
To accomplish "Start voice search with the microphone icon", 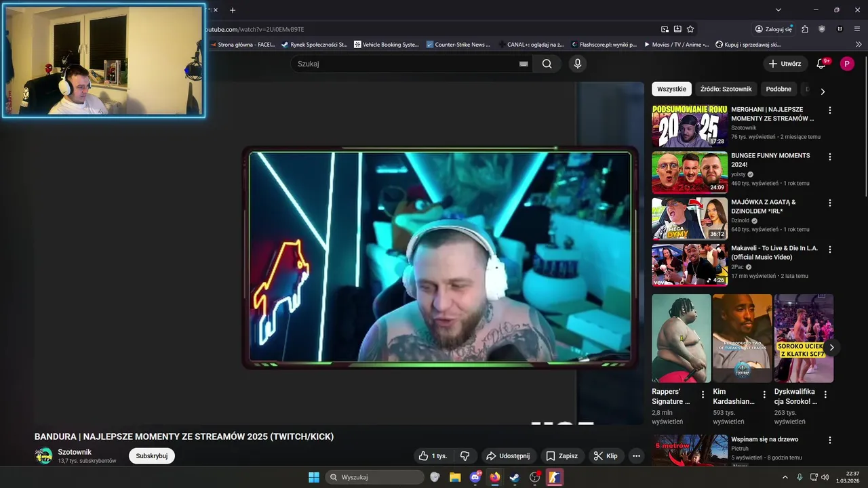I will (x=577, y=64).
